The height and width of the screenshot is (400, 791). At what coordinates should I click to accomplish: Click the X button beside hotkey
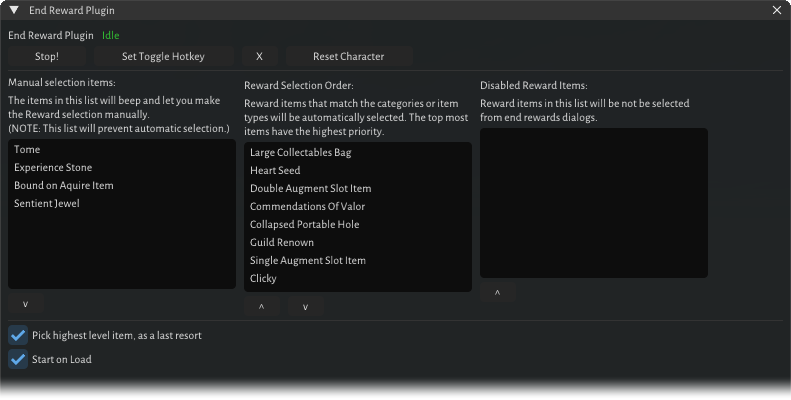[259, 56]
